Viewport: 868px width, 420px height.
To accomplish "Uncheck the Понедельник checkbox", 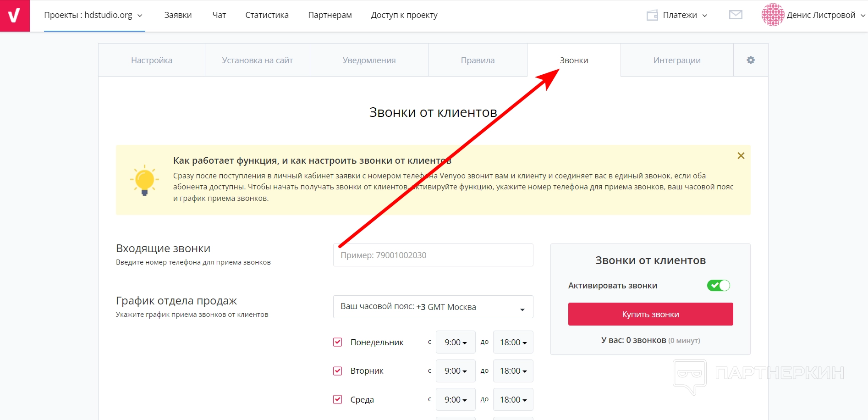I will [x=338, y=342].
